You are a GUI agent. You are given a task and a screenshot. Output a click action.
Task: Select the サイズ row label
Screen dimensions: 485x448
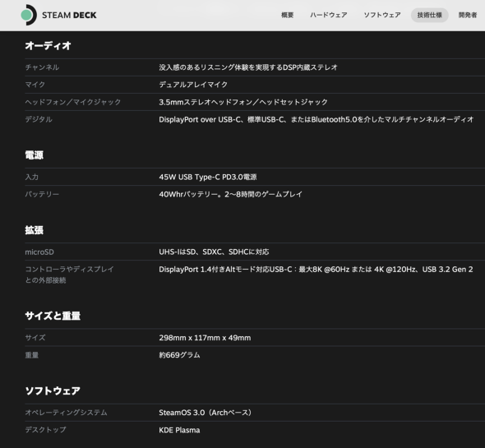pyautogui.click(x=35, y=338)
